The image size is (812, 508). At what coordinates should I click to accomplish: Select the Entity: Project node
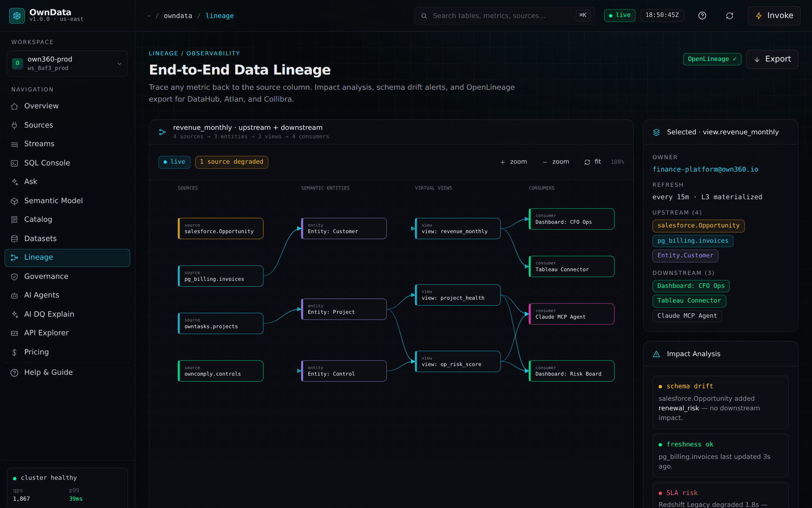[x=344, y=309]
